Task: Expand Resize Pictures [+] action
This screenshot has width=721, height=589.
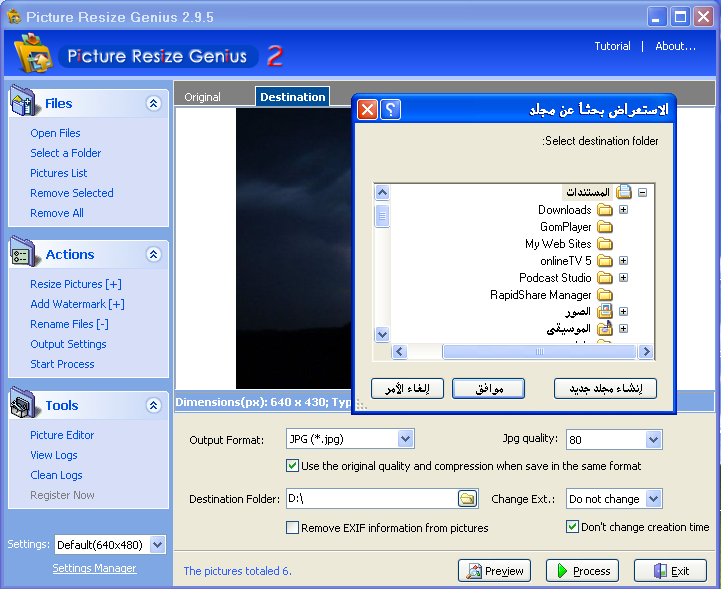Action: point(76,284)
